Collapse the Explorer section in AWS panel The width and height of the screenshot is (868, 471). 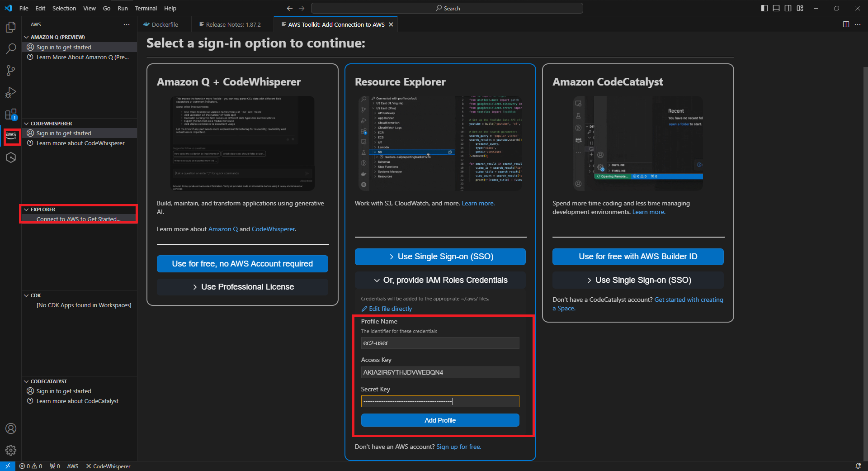[26, 209]
